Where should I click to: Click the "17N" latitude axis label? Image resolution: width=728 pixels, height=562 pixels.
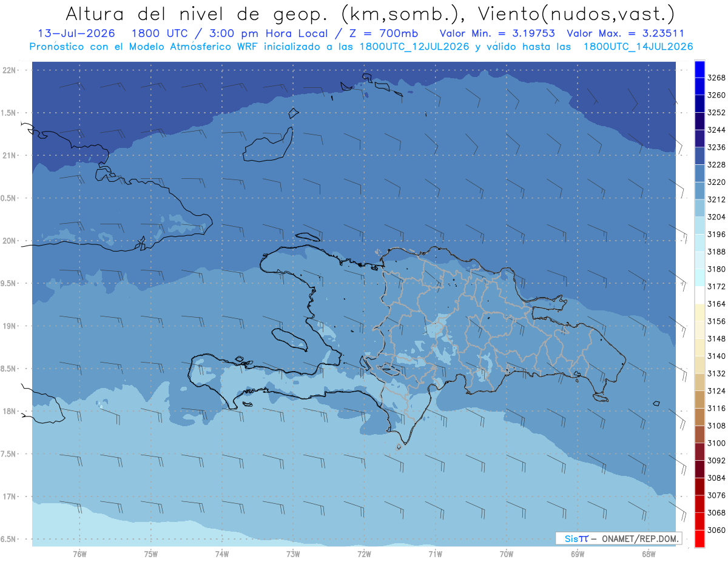point(10,497)
